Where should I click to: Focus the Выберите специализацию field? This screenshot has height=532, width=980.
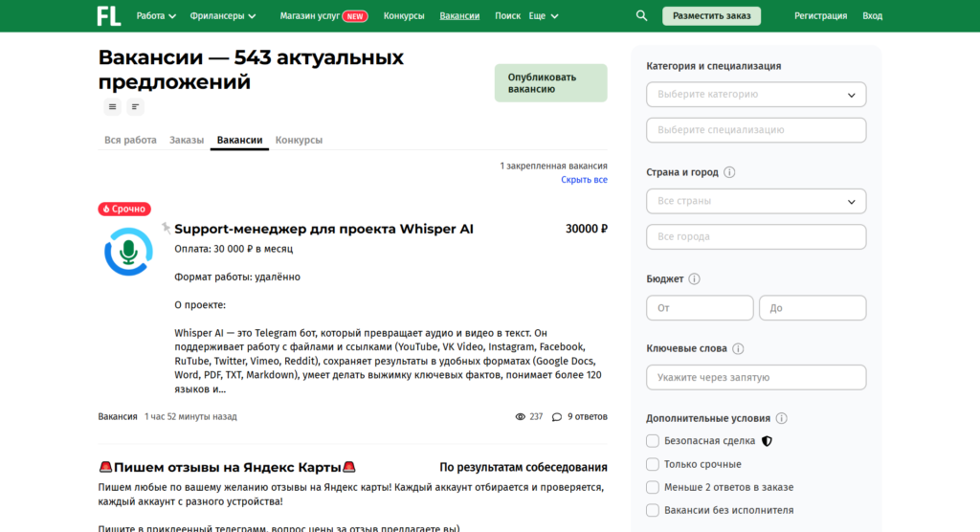pyautogui.click(x=756, y=130)
